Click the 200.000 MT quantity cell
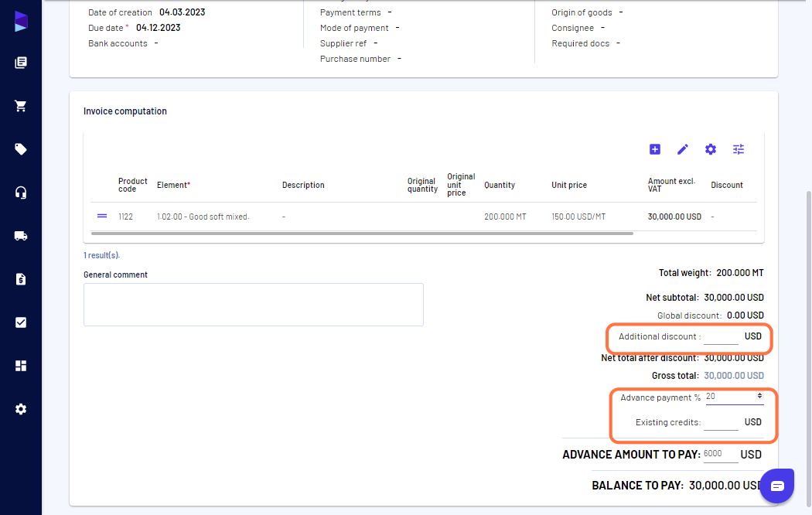The width and height of the screenshot is (812, 515). pyautogui.click(x=505, y=217)
